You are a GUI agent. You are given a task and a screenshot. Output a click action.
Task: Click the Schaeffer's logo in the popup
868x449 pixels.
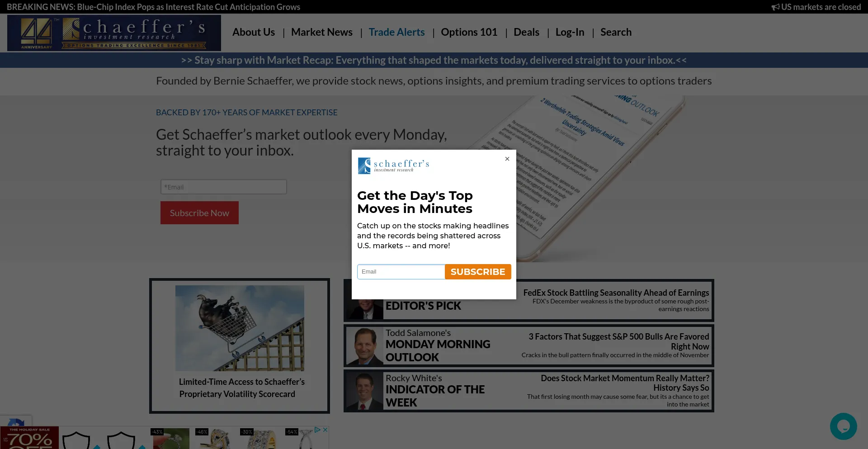point(393,165)
